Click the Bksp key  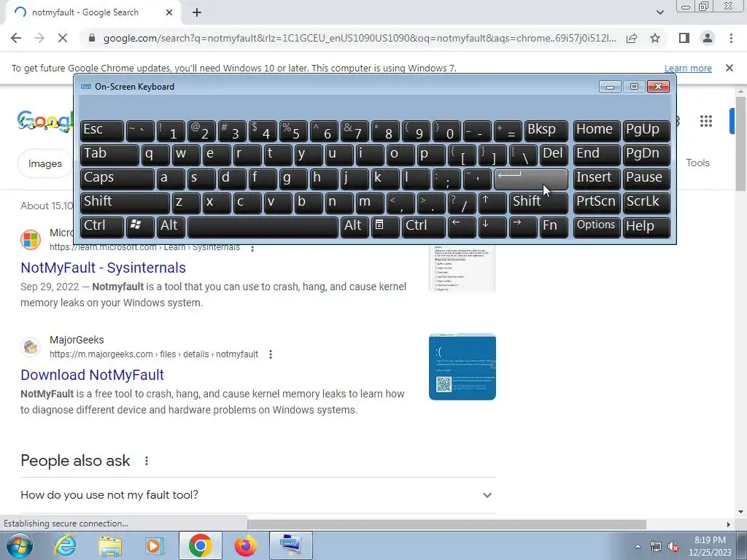[x=546, y=131]
